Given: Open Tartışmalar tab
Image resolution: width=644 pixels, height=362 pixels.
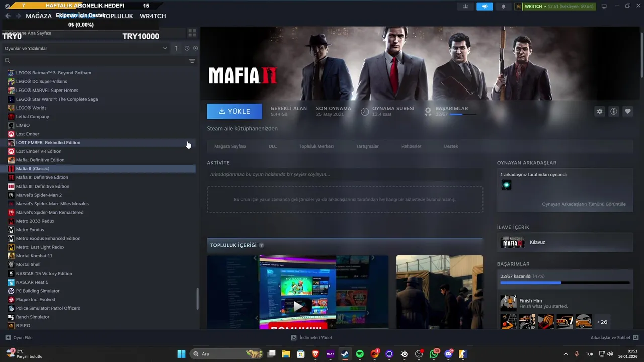Looking at the screenshot, I should pos(367,146).
